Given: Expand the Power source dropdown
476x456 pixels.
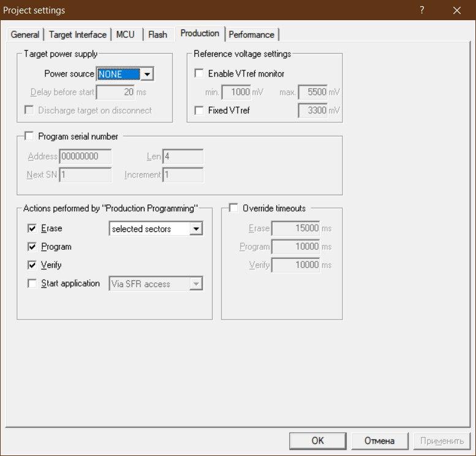Looking at the screenshot, I should [146, 74].
